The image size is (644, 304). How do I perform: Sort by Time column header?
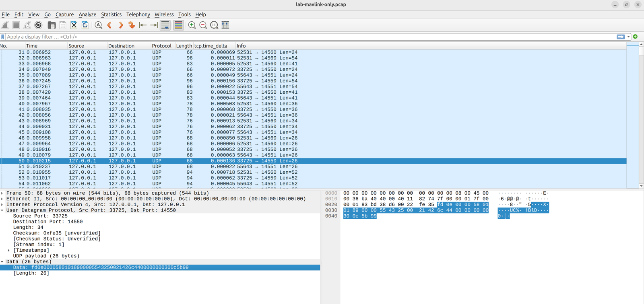click(46, 46)
